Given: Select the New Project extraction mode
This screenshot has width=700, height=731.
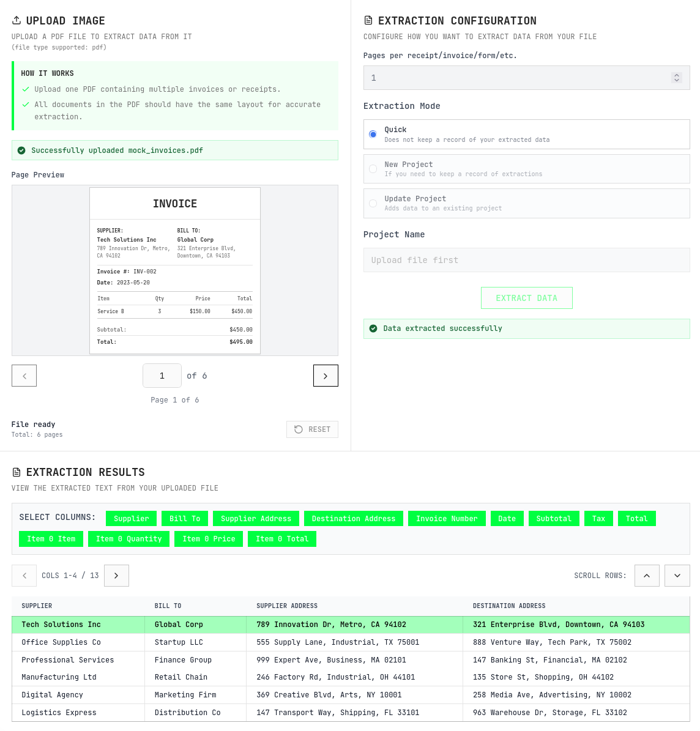Looking at the screenshot, I should (x=373, y=169).
